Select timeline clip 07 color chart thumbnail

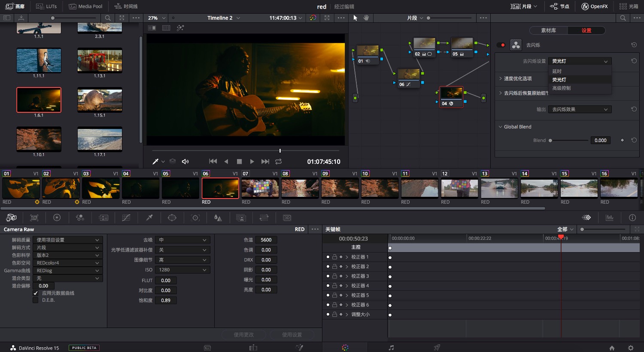pos(260,188)
